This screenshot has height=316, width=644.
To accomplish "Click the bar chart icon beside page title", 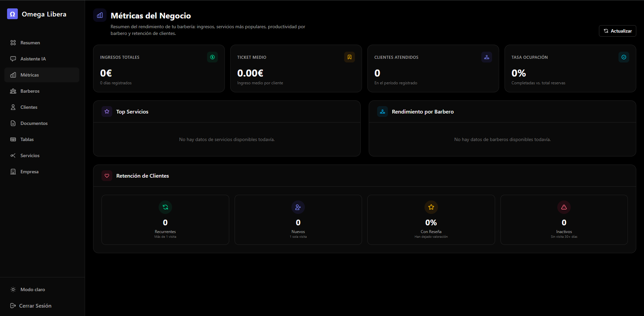I will point(100,15).
